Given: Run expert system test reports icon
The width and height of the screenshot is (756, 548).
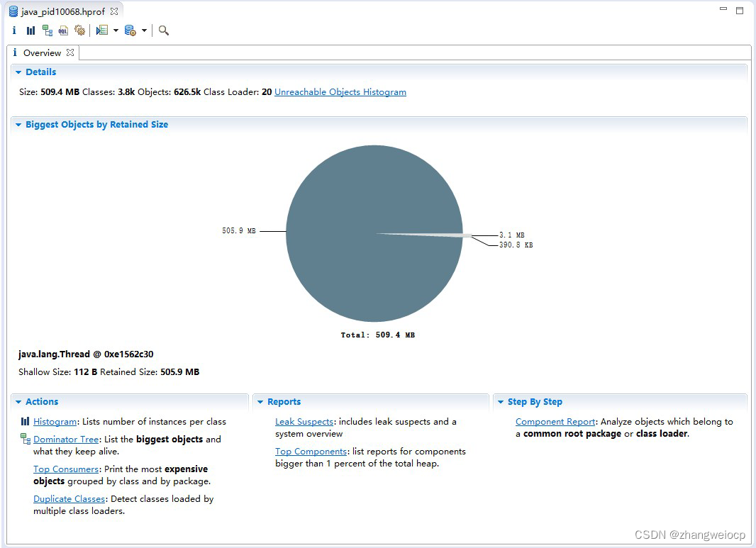Looking at the screenshot, I should tap(101, 30).
